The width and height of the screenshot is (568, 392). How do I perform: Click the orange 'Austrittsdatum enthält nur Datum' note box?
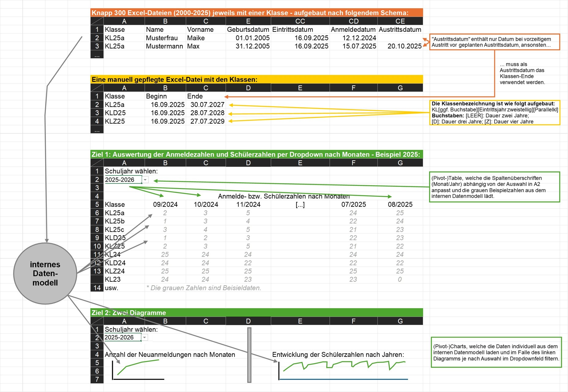coord(495,42)
